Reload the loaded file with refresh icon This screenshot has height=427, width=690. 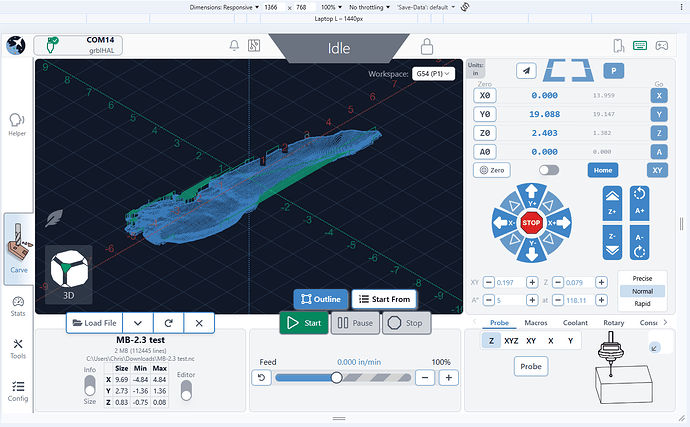coord(167,323)
